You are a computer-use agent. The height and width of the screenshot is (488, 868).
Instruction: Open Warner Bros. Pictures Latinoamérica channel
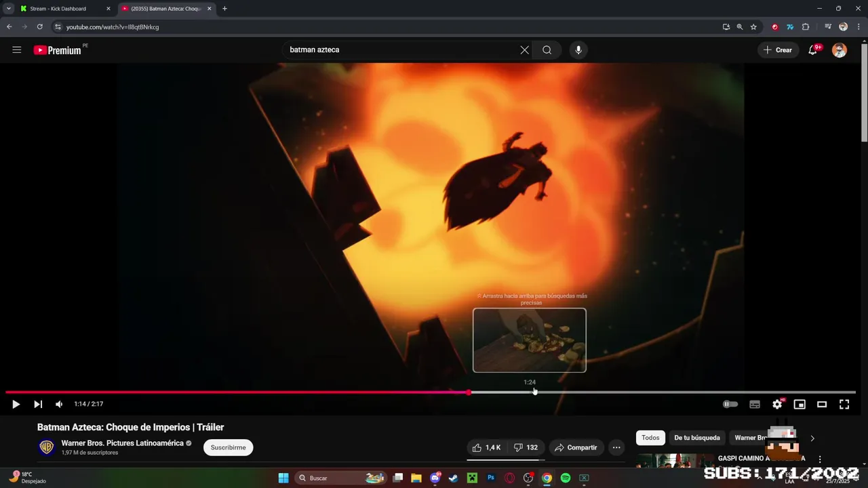tap(122, 443)
